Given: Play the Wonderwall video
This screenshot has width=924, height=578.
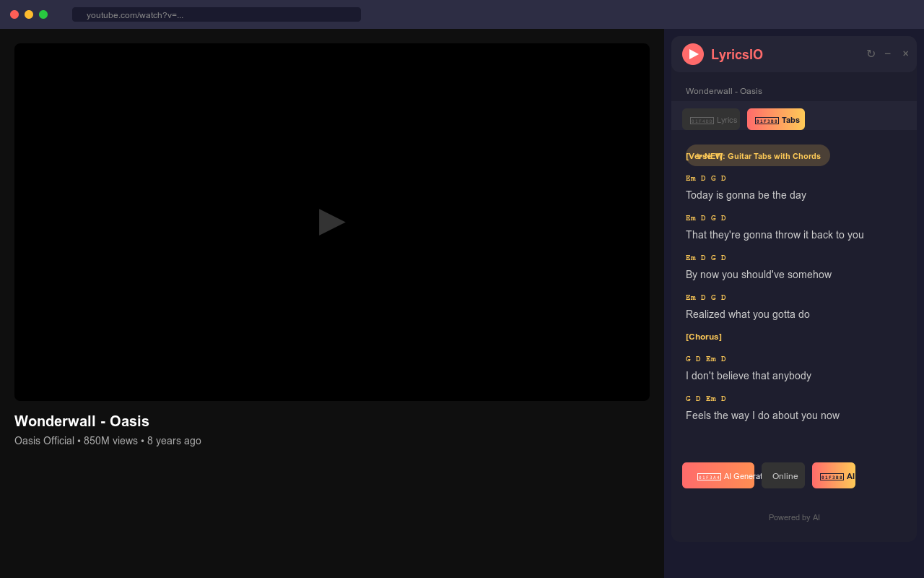Looking at the screenshot, I should click(x=332, y=222).
